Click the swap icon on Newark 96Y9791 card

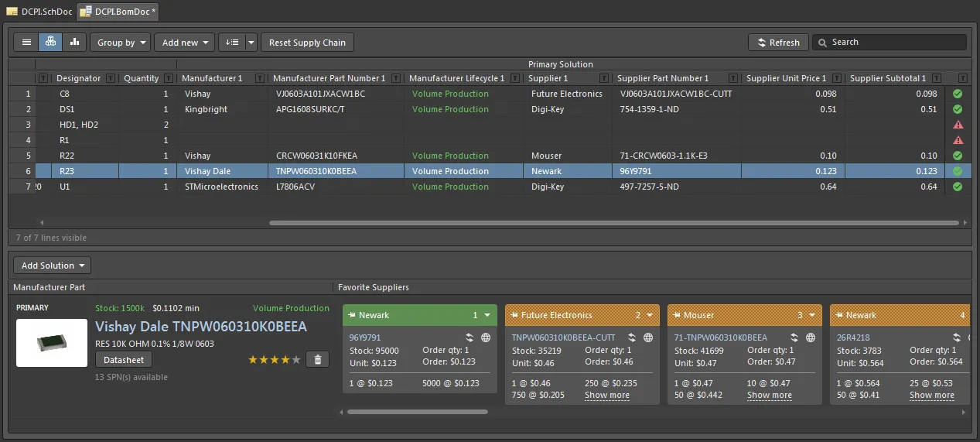click(x=469, y=337)
